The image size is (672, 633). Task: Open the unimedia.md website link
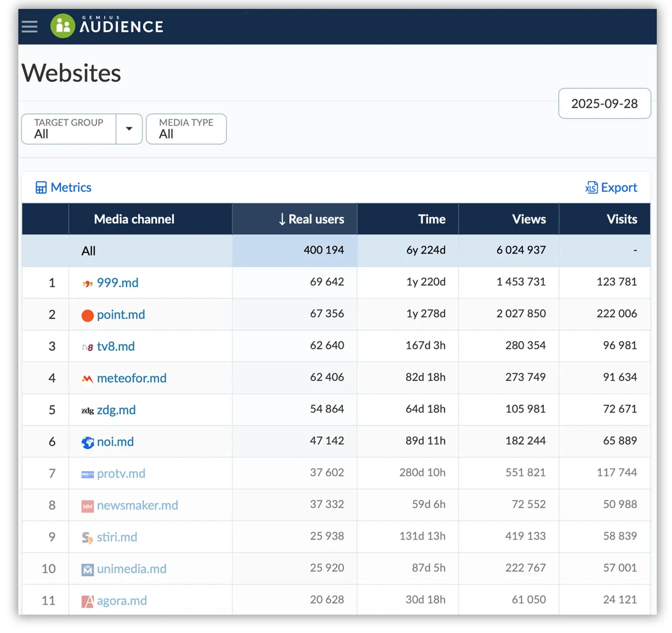click(132, 569)
